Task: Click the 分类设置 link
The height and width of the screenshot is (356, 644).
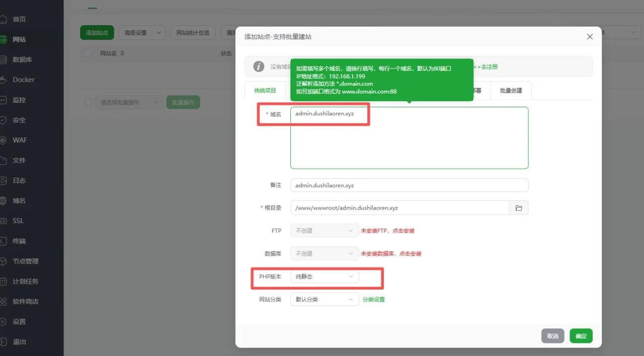Action: click(x=373, y=299)
